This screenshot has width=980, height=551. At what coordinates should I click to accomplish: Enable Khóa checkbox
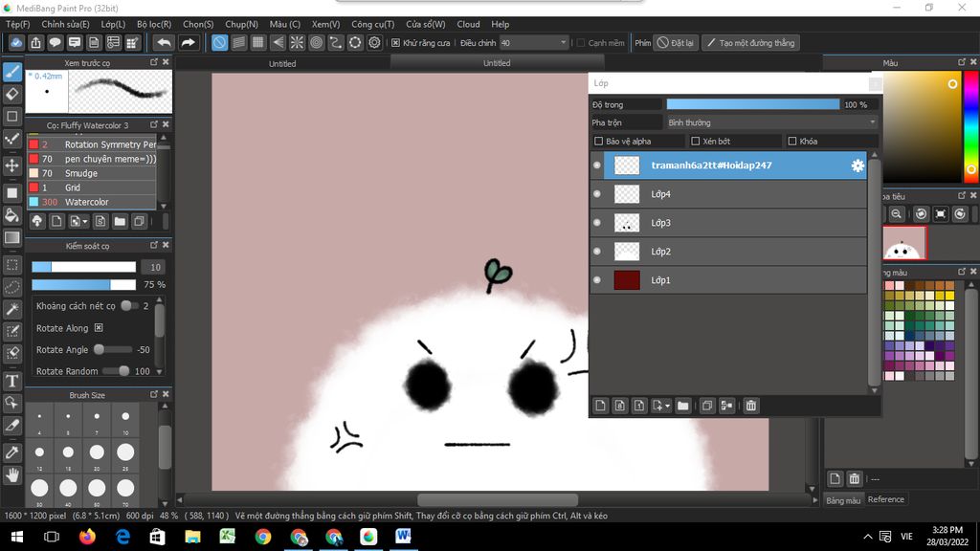[792, 142]
